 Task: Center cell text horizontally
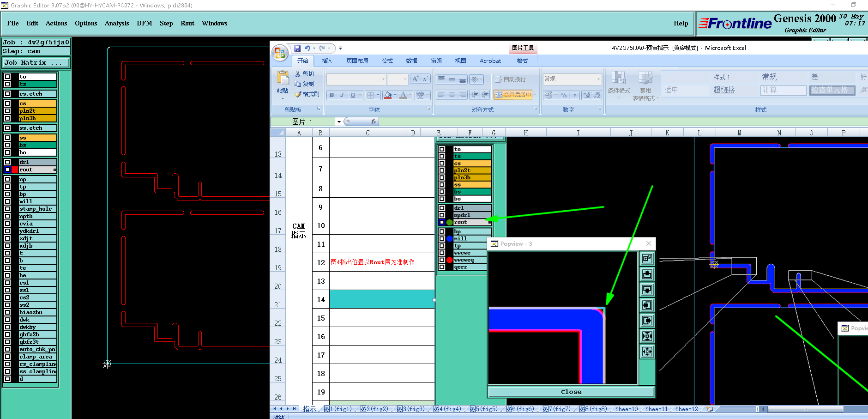452,95
